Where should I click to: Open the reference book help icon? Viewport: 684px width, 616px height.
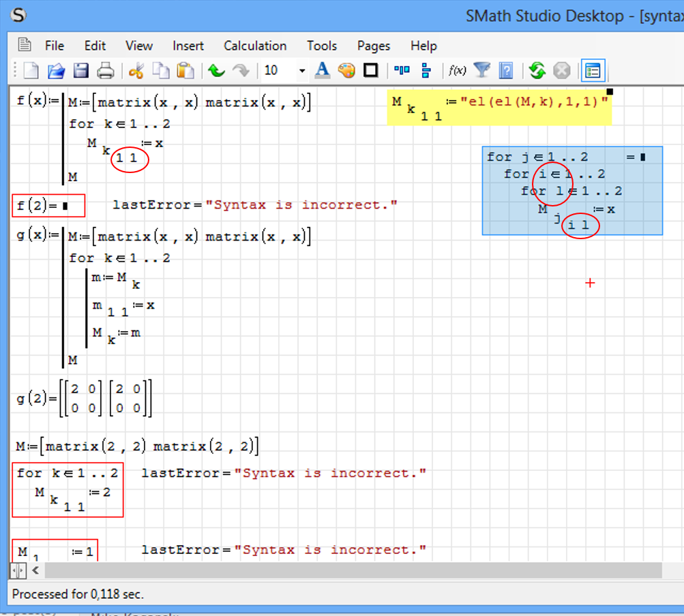505,70
